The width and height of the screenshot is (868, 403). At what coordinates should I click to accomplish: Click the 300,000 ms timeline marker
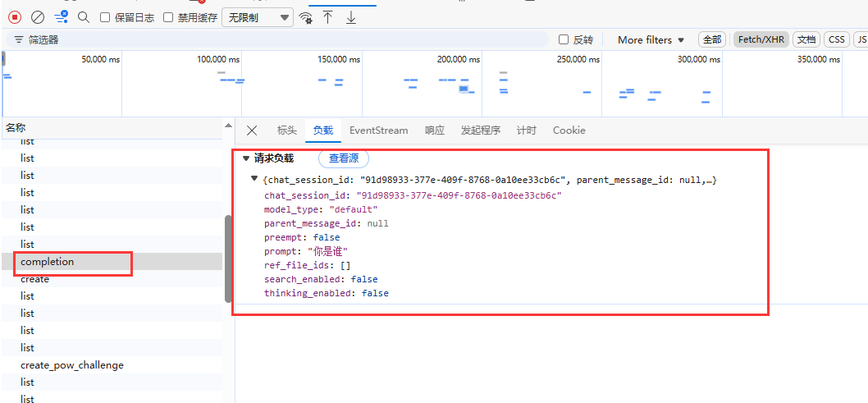point(699,59)
